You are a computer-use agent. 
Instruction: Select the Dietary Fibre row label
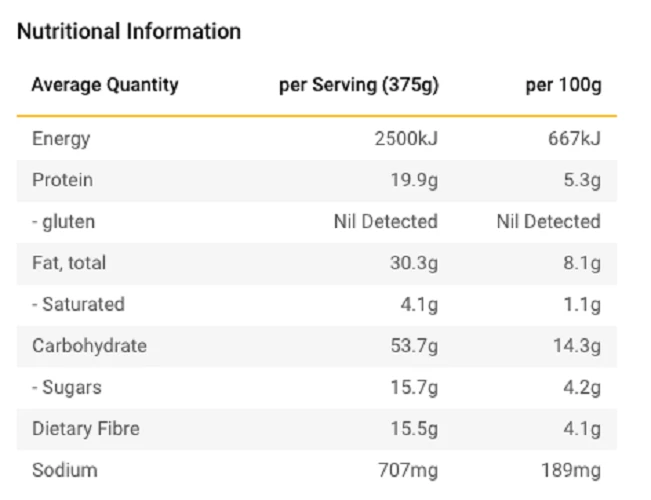[x=85, y=429]
